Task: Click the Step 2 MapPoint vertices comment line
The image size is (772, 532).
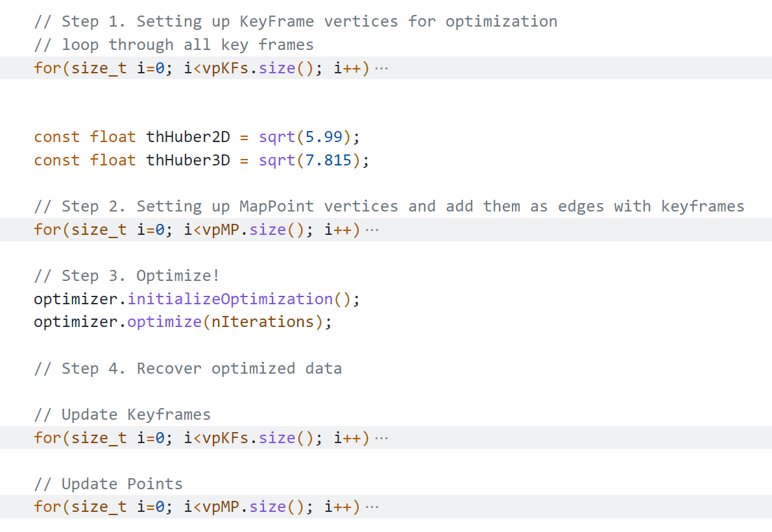Action: (x=389, y=206)
